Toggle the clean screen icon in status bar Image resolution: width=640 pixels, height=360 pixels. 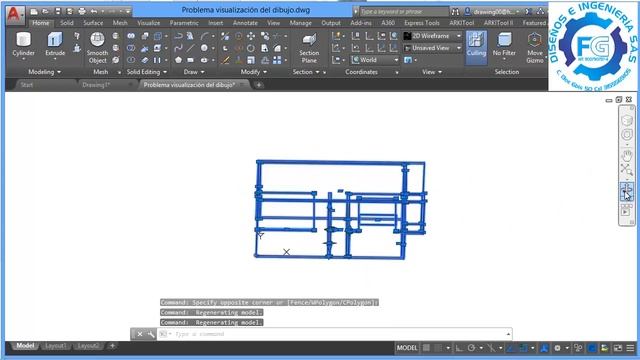[618, 348]
